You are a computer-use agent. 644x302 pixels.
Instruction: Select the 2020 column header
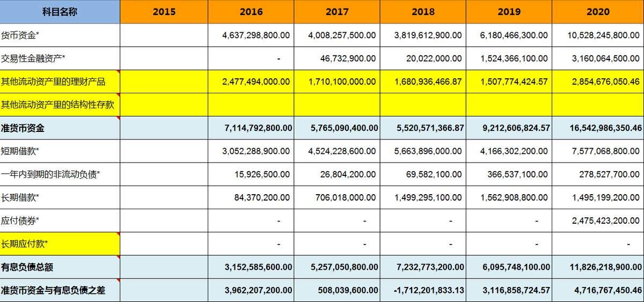tap(598, 12)
